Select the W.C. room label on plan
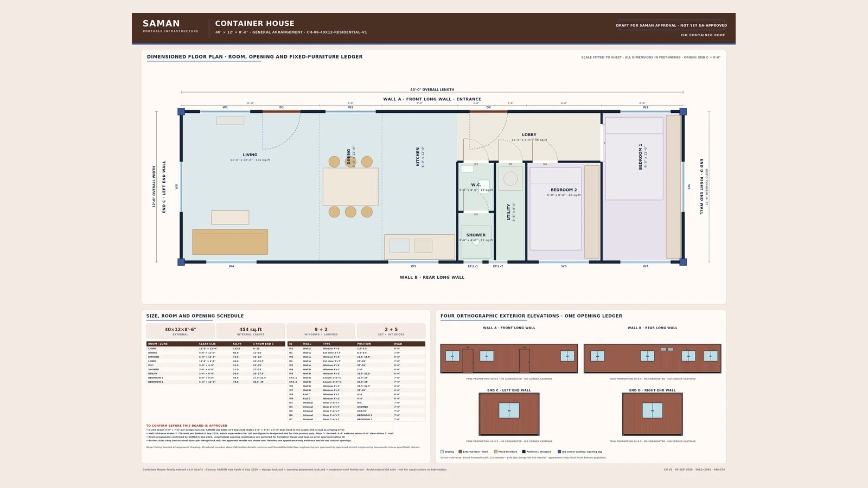Viewport: 868px width, 488px height. [x=476, y=185]
